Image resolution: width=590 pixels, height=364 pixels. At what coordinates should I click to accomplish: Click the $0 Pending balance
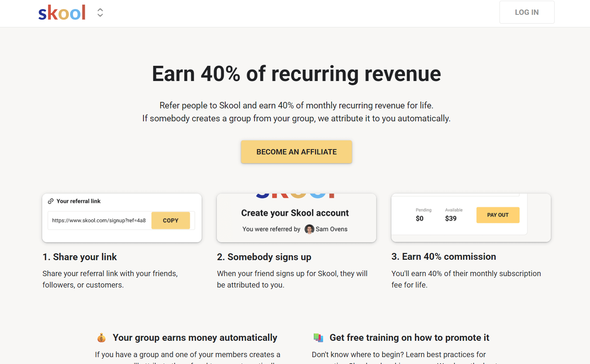[x=420, y=218]
